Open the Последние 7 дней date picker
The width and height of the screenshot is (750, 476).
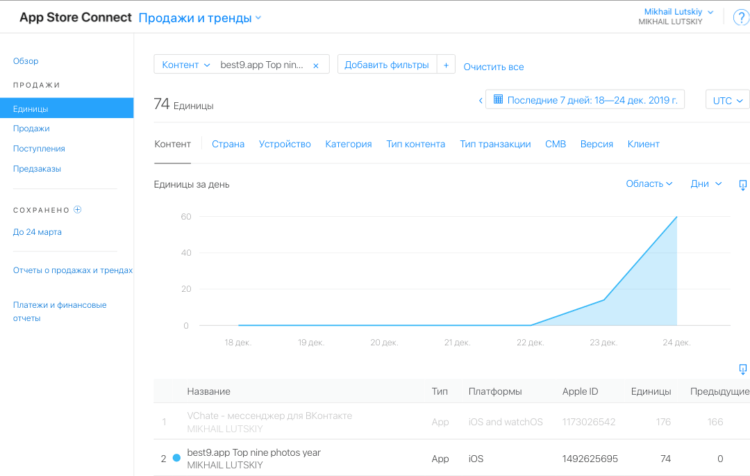585,100
